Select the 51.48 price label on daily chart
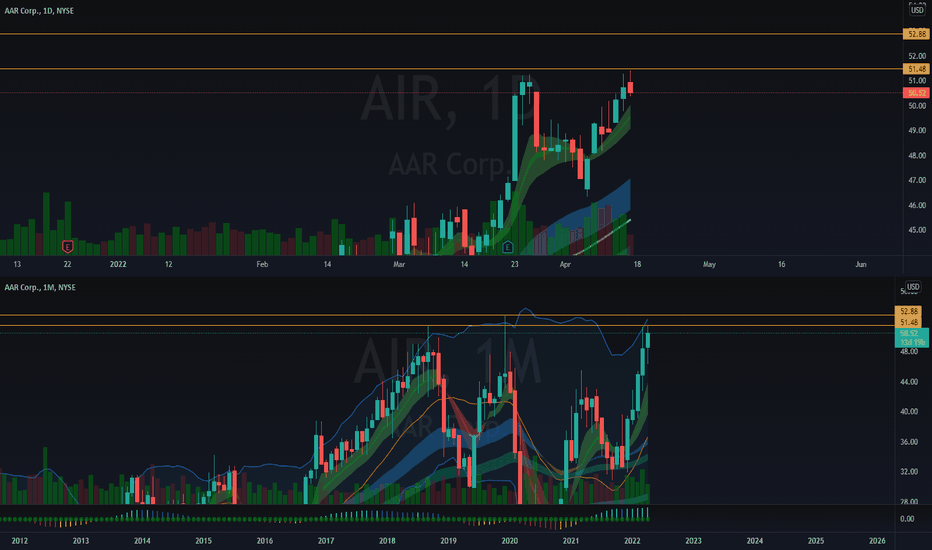 [x=916, y=69]
